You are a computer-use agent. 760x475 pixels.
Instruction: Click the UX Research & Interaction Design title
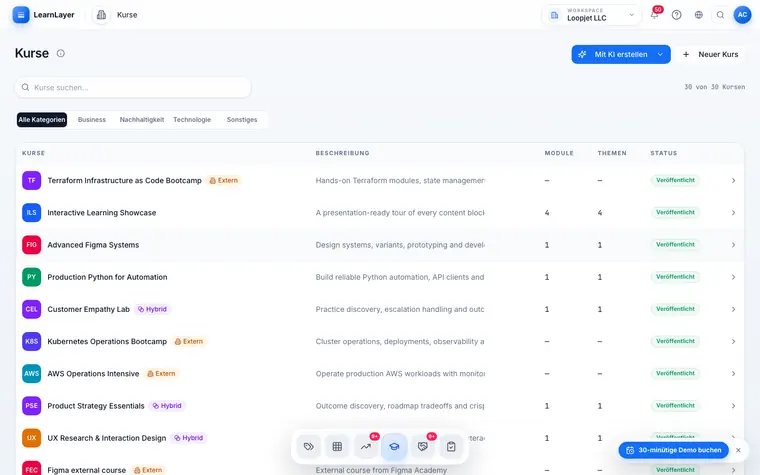click(107, 438)
